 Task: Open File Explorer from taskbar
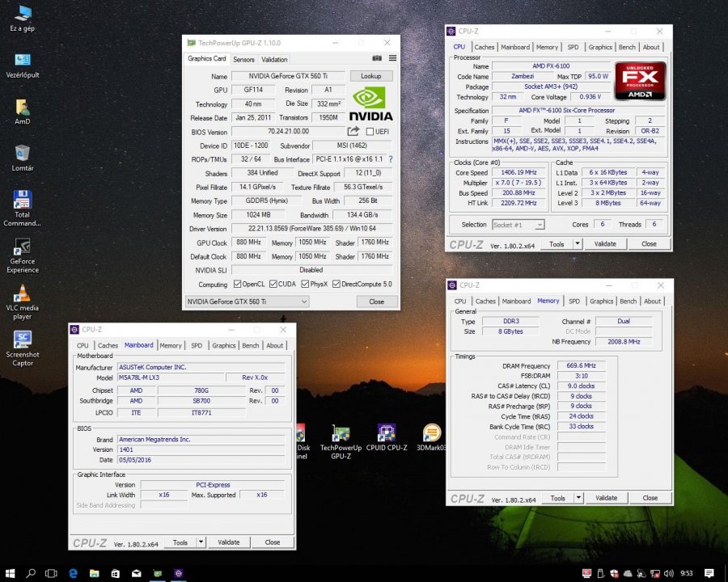click(x=95, y=573)
